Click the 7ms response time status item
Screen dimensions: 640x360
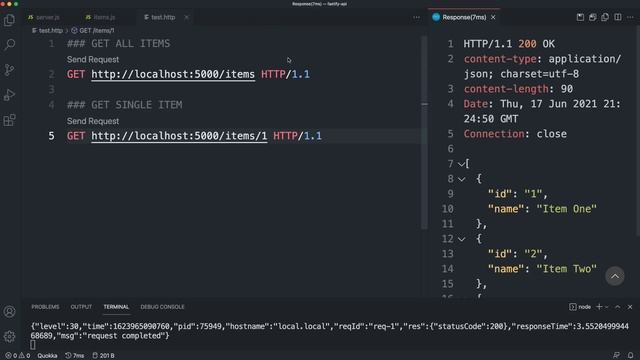pyautogui.click(x=75, y=356)
